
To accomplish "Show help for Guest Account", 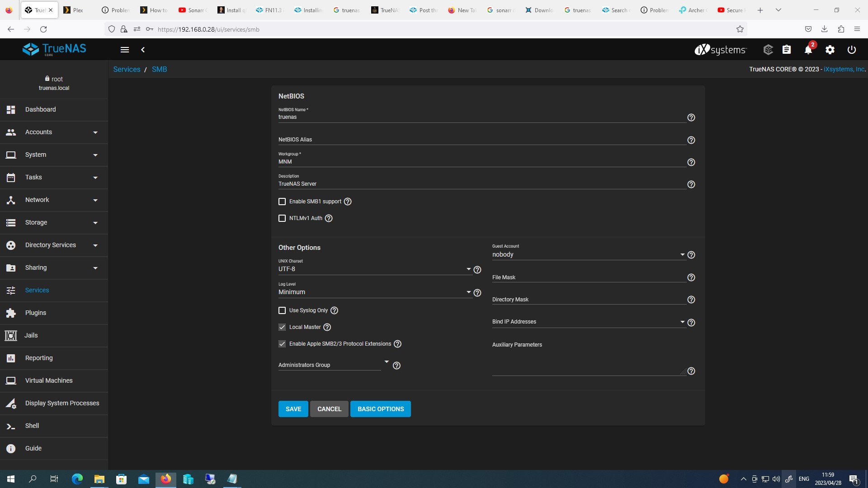I will [x=691, y=255].
